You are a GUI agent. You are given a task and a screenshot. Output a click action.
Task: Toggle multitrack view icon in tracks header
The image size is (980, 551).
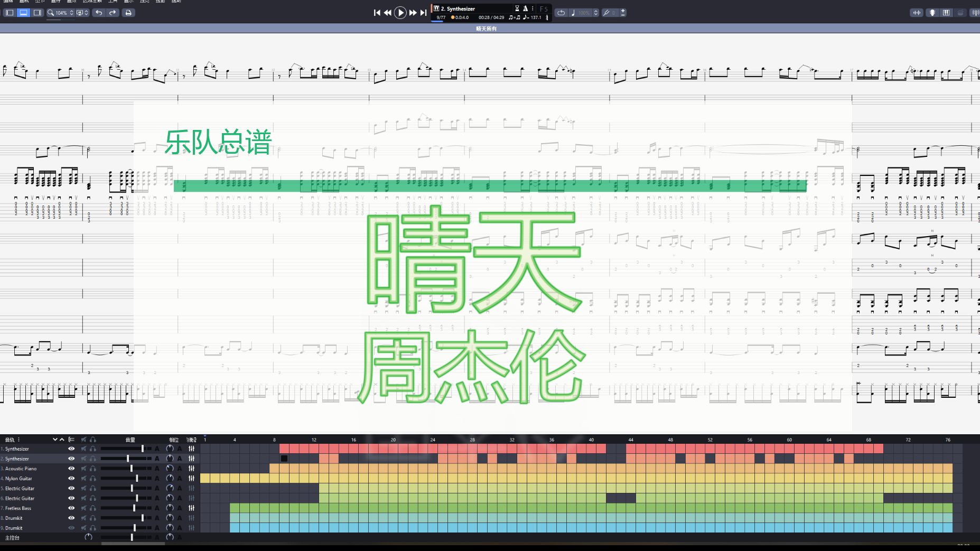[x=71, y=440]
